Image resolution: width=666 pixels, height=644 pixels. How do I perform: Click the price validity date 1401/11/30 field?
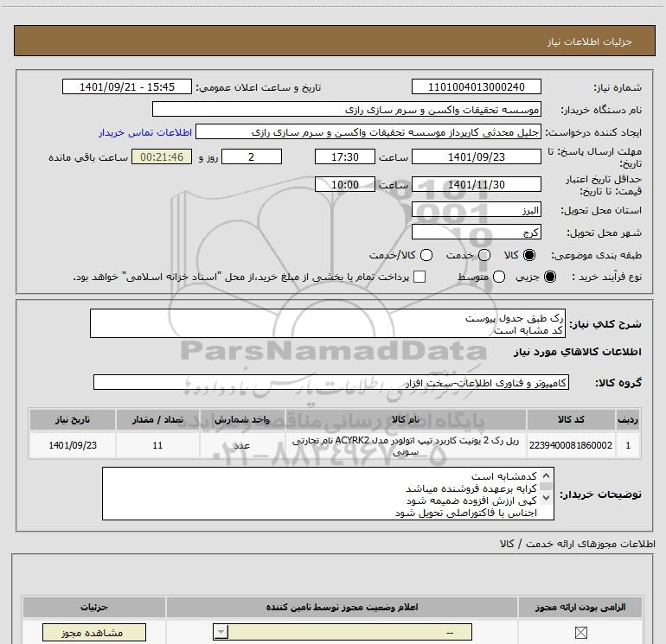(x=476, y=184)
